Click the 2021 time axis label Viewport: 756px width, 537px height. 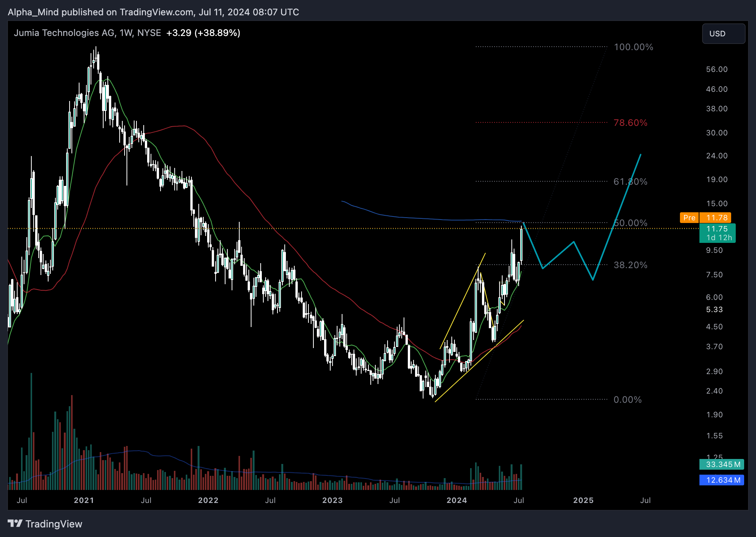point(84,500)
